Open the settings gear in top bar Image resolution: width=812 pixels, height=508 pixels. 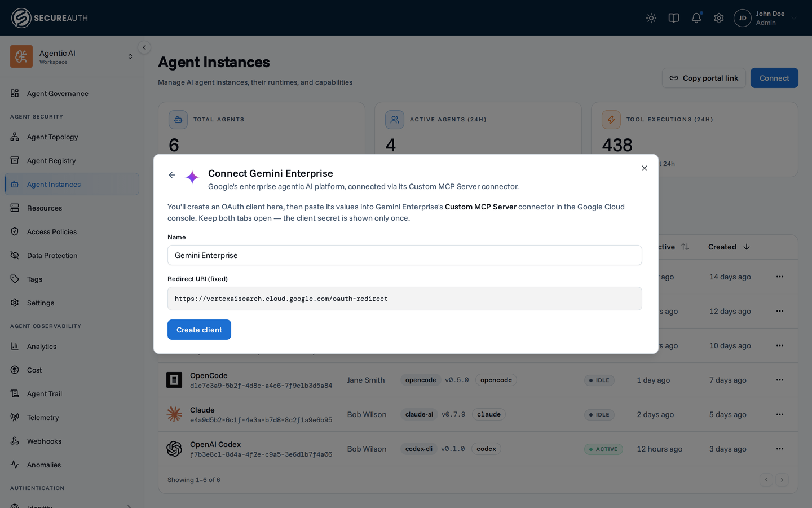click(x=719, y=18)
